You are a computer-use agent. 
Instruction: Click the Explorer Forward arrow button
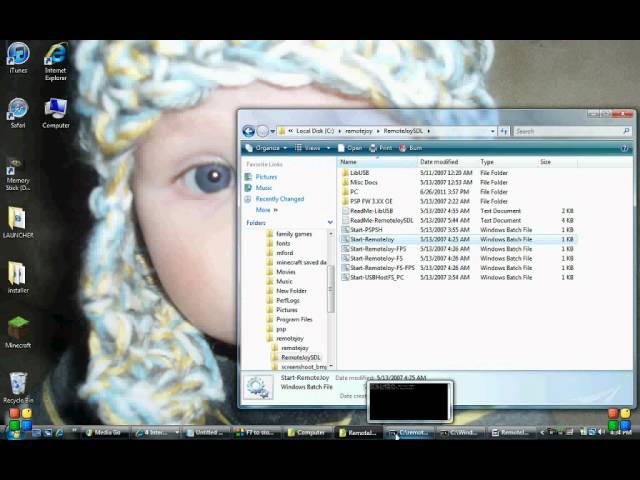(x=262, y=131)
